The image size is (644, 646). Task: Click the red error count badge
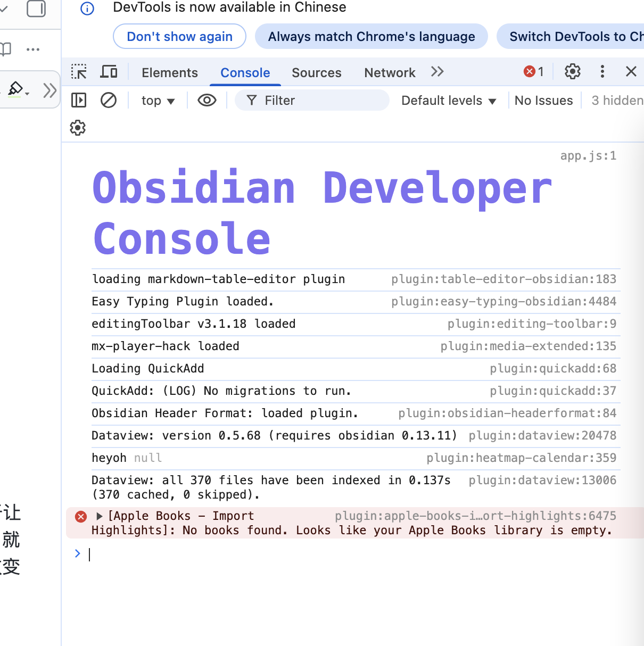pos(534,72)
